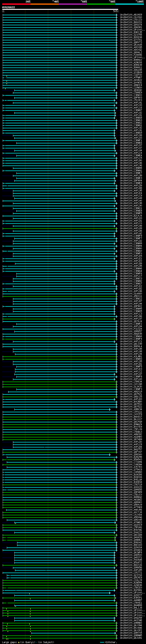Click UniRef100_Q7XTK1 hit label

[131, 40]
